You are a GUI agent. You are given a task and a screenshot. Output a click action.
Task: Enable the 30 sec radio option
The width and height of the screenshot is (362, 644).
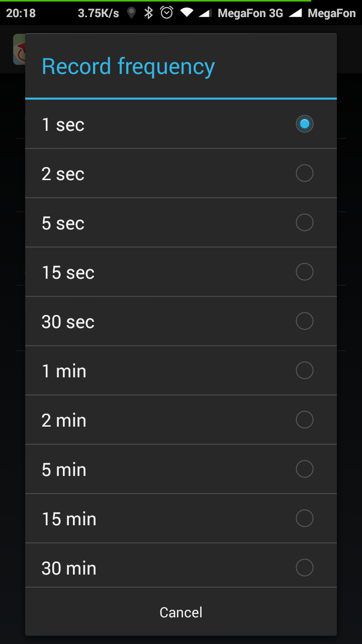click(304, 321)
